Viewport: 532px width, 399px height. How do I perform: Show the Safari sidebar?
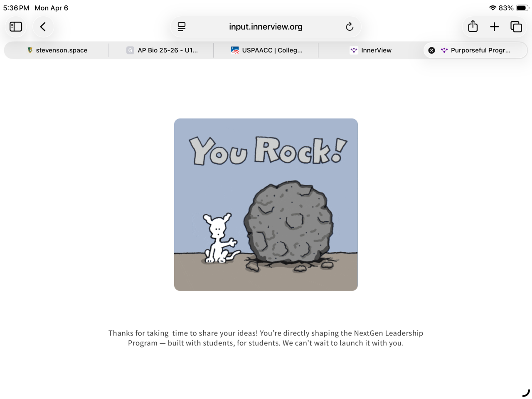16,27
